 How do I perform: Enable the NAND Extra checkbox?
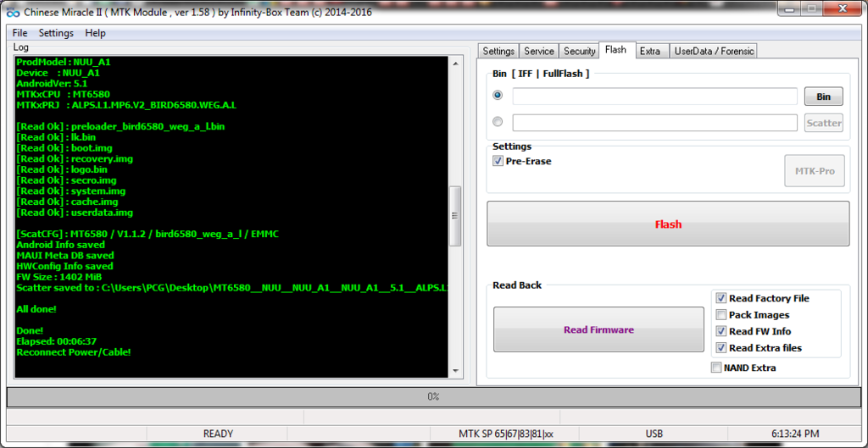click(x=716, y=368)
